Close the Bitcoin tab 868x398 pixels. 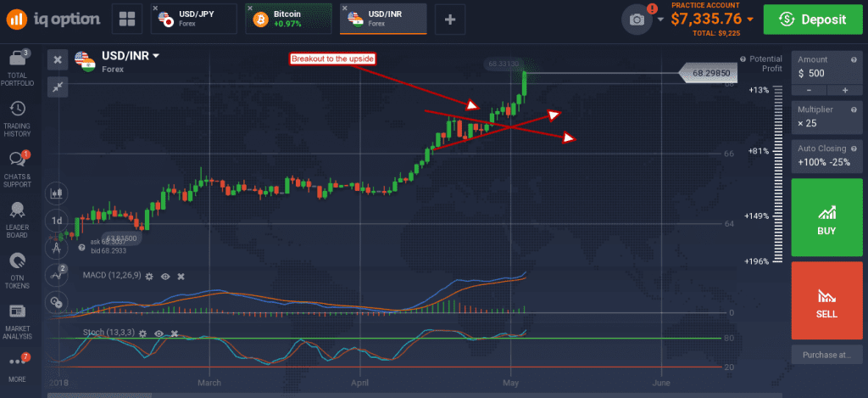point(250,8)
